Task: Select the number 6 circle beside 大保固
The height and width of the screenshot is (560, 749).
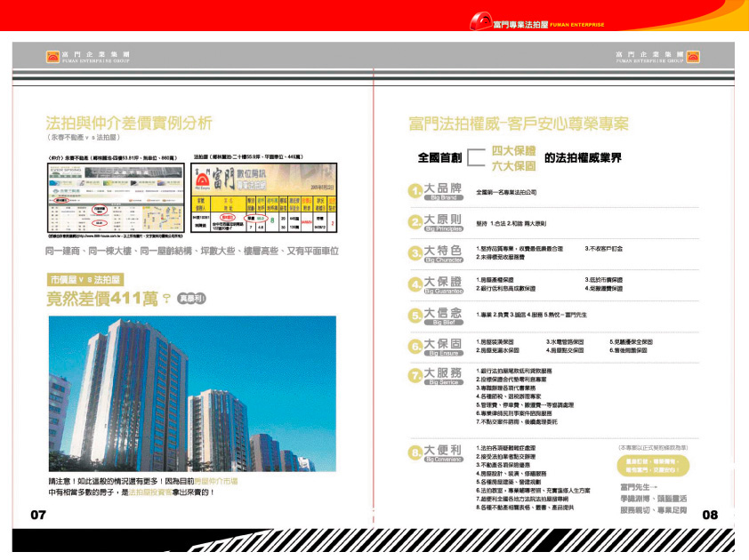Action: (x=415, y=347)
